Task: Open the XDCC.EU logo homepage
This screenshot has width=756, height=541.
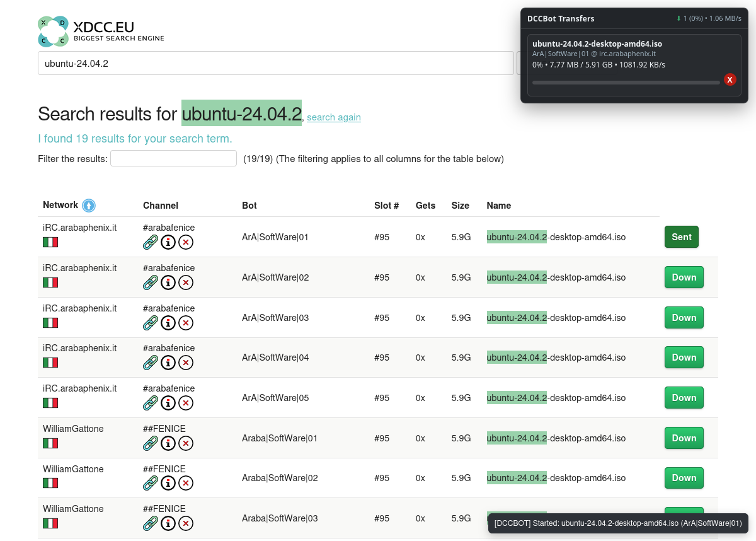Action: click(101, 32)
